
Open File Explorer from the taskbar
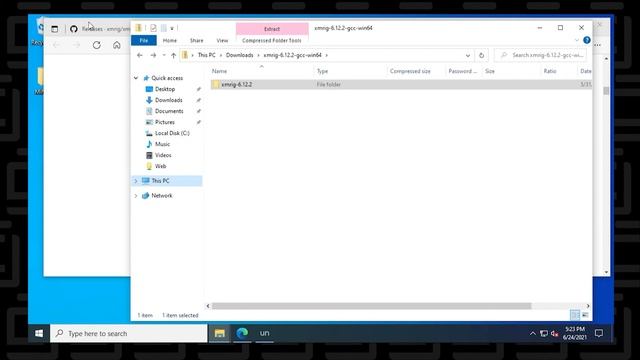[220, 333]
